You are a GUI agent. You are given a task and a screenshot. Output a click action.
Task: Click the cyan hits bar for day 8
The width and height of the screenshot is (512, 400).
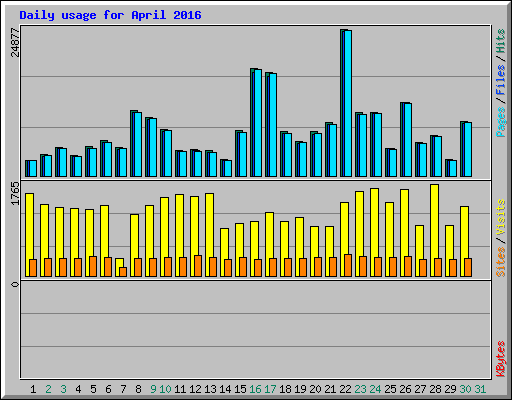tap(138, 144)
